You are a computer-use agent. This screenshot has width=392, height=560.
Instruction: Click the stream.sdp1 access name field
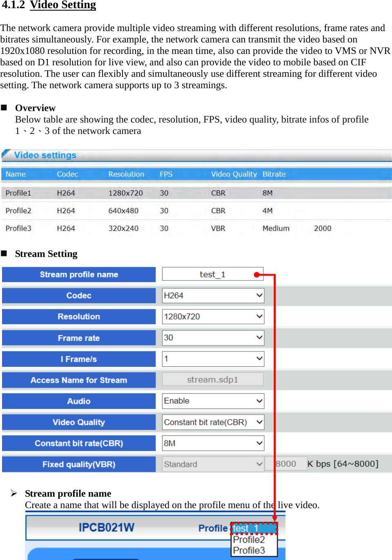[212, 379]
